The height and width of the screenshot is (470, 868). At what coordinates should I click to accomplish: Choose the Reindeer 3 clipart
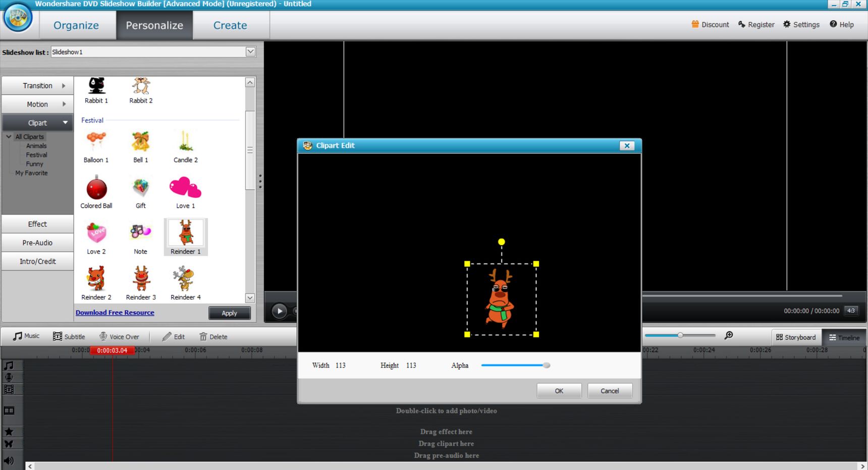[x=141, y=283]
